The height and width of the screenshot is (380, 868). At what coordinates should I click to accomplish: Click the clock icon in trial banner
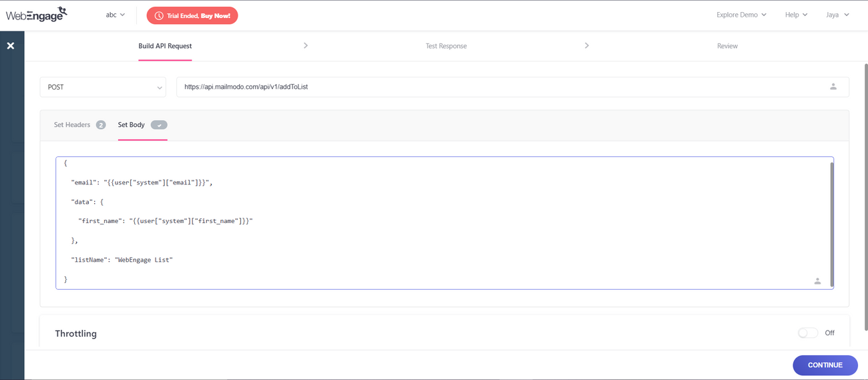pos(159,15)
